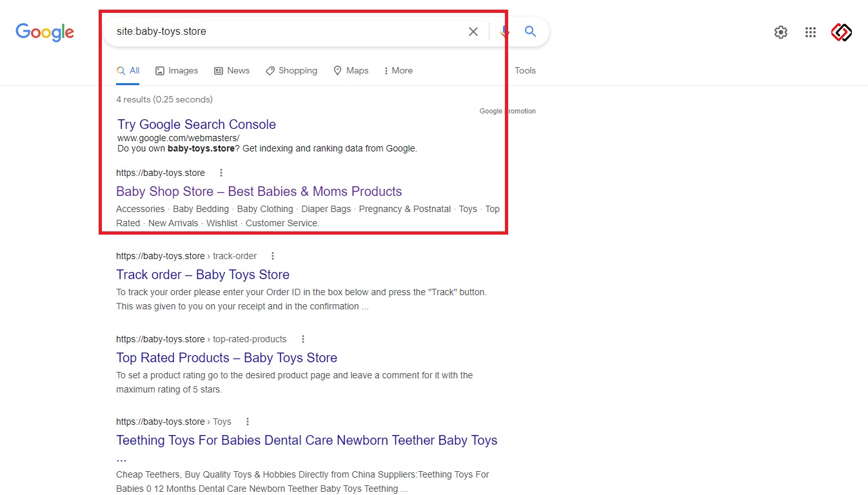Open three-dot menu beside top-rated-products URL
Screen dimensions: 868x495
point(303,339)
